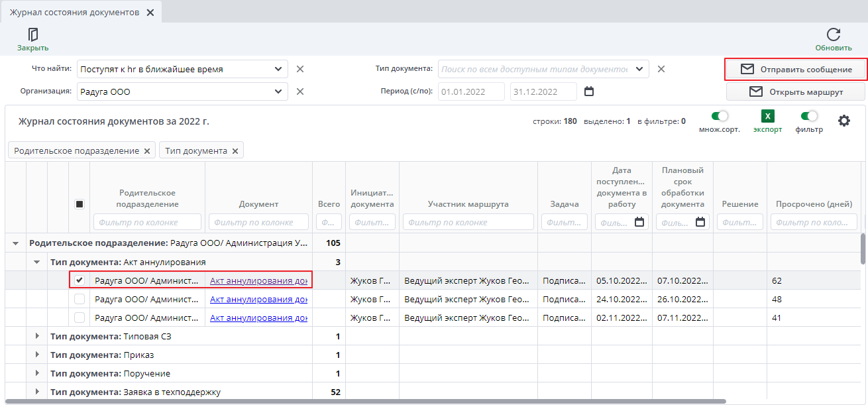Clear the Что найти field with X
The width and height of the screenshot is (868, 405).
[299, 69]
